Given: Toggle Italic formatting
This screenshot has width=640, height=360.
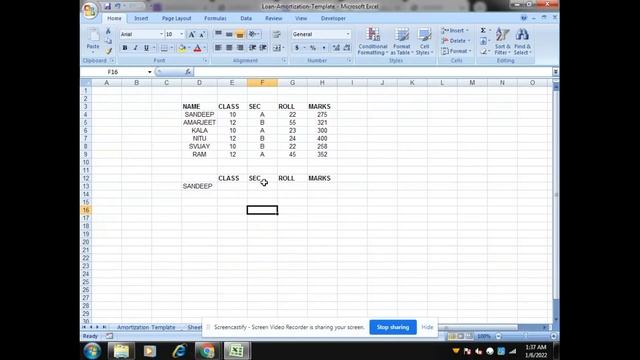Looking at the screenshot, I should (x=136, y=48).
